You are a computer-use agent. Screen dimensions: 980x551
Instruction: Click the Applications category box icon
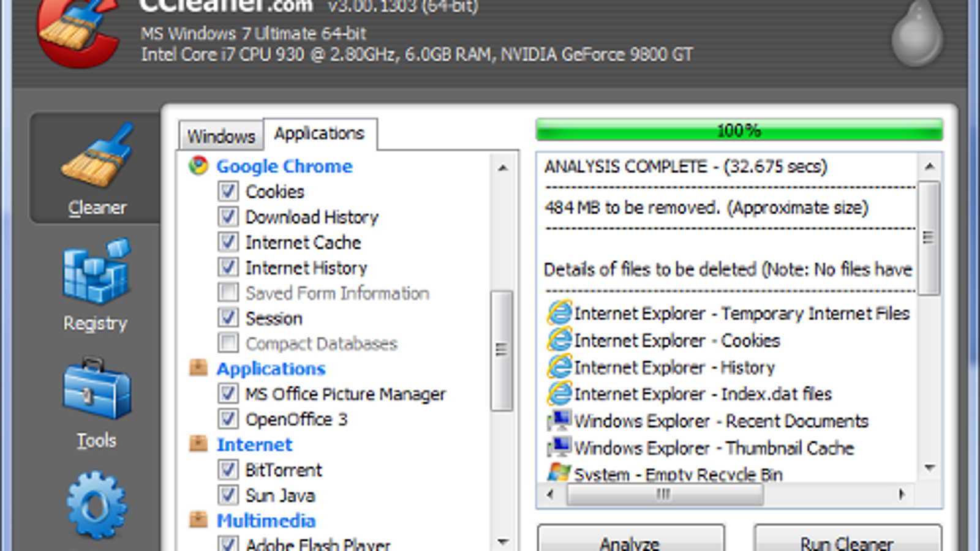198,367
